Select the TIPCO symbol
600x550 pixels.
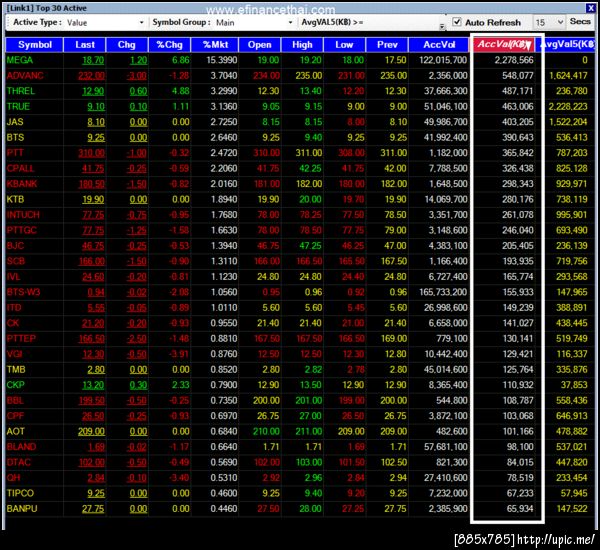[20, 493]
